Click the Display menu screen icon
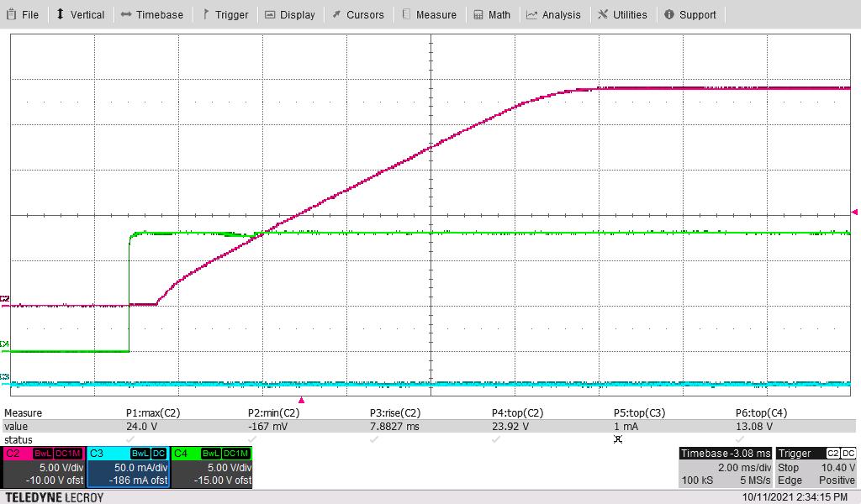Viewport: 861px width, 504px height. pyautogui.click(x=270, y=14)
